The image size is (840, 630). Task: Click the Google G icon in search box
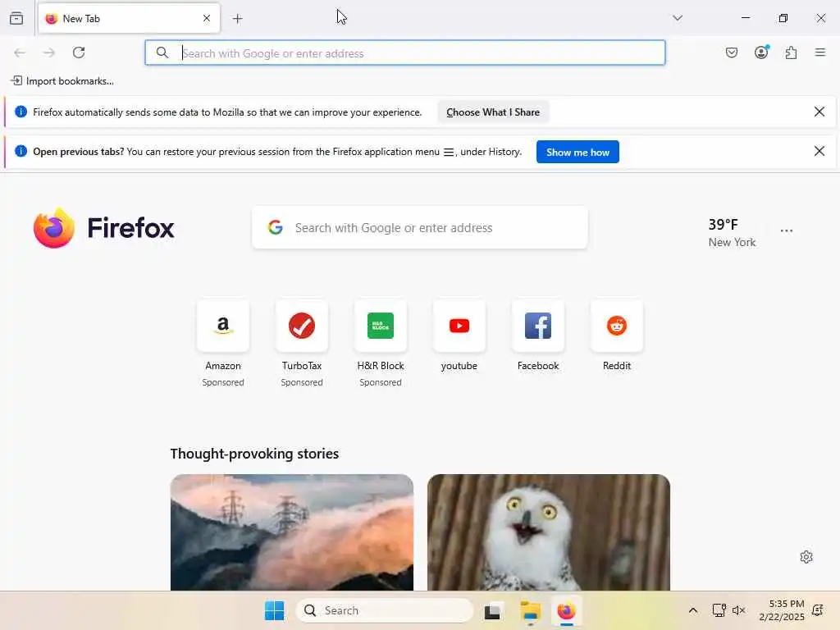coord(276,228)
